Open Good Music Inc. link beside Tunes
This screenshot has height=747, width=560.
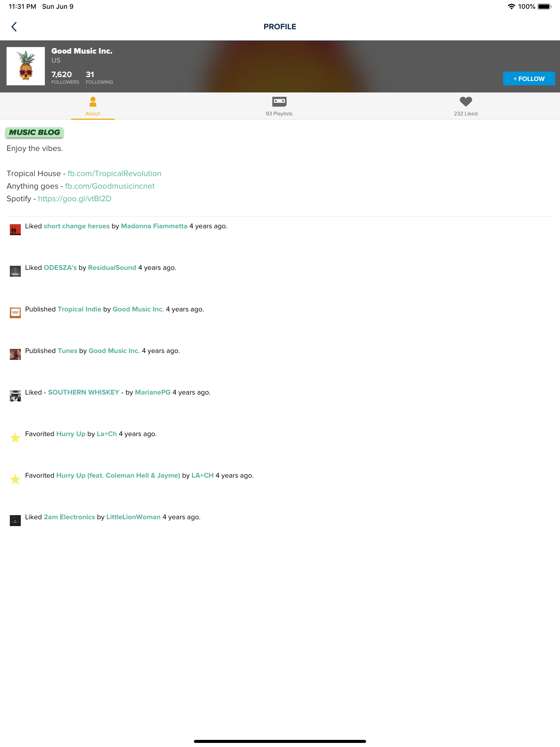pos(114,351)
